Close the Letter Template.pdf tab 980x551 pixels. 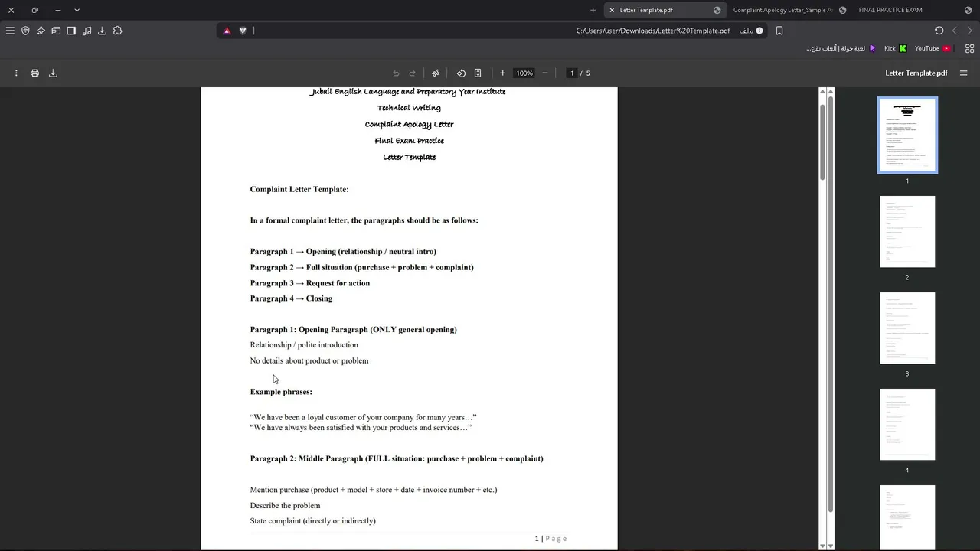[612, 10]
